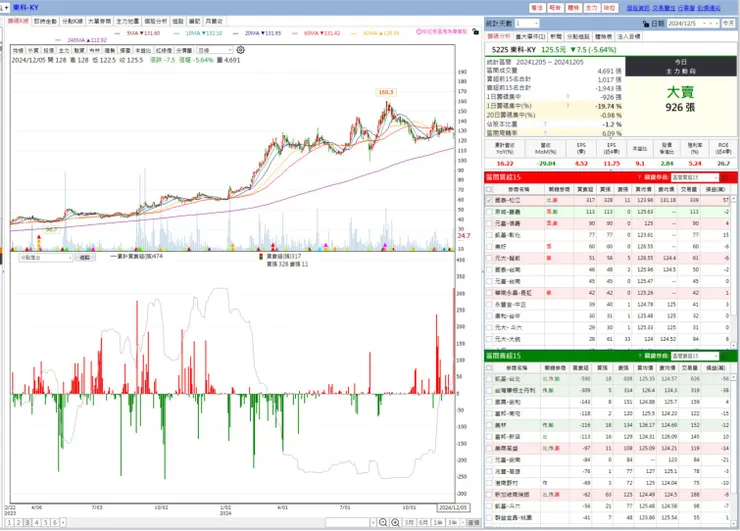Click scroll-up arrow of sell table
740x531 pixels.
(x=734, y=378)
